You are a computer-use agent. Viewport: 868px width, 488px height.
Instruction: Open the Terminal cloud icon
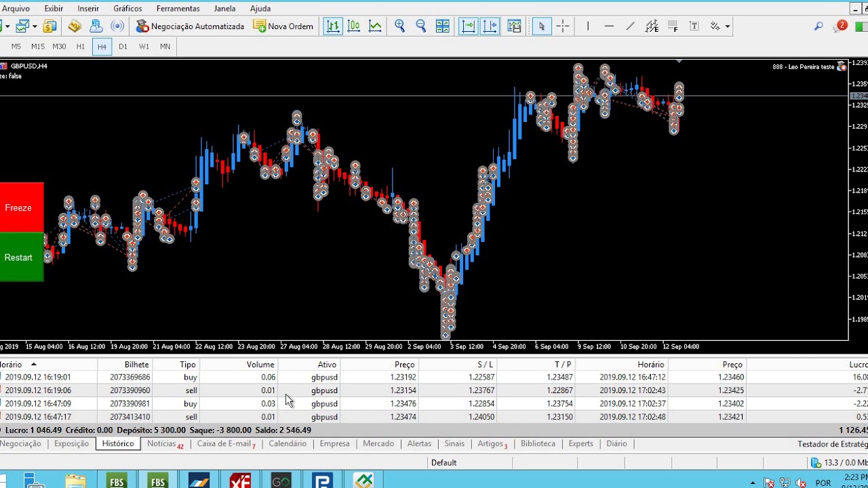[x=96, y=26]
